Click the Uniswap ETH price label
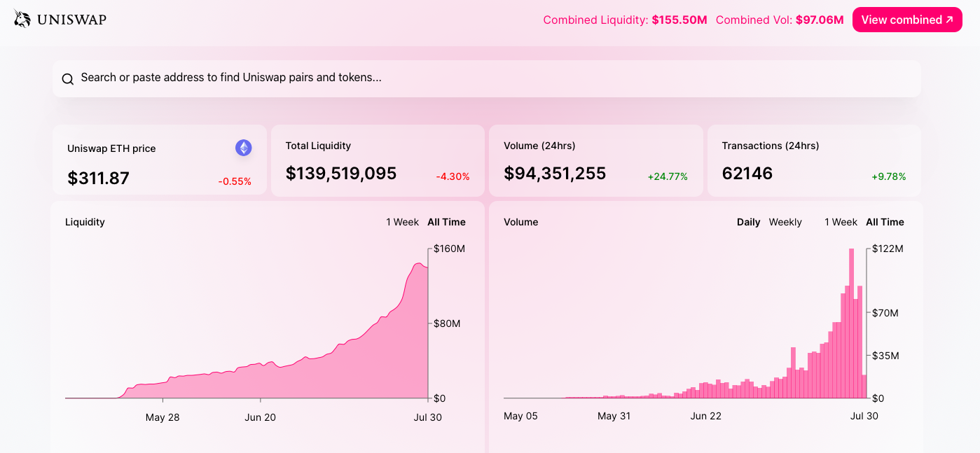The width and height of the screenshot is (980, 453). [x=111, y=148]
